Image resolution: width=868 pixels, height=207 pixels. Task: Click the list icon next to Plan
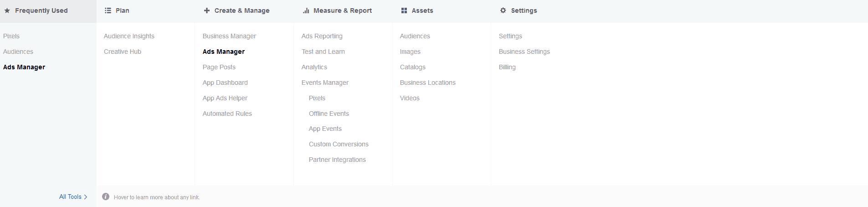(x=108, y=10)
